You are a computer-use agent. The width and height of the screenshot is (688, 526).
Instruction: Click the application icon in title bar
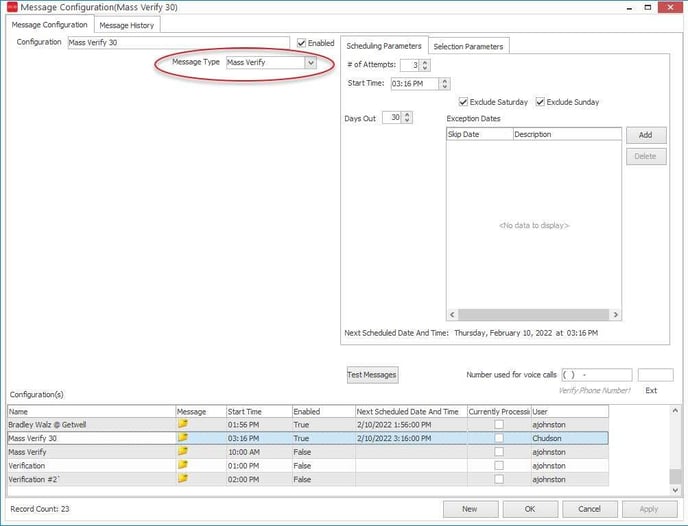[11, 8]
